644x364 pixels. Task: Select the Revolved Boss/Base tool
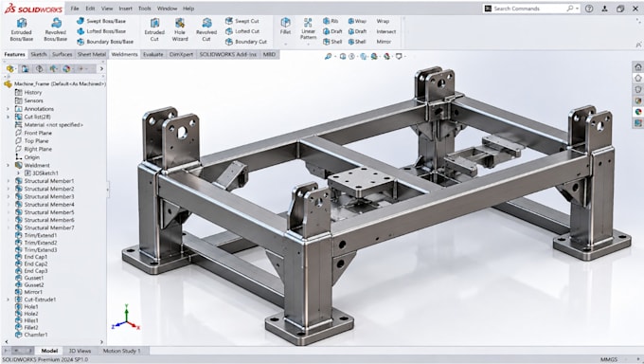[56, 29]
